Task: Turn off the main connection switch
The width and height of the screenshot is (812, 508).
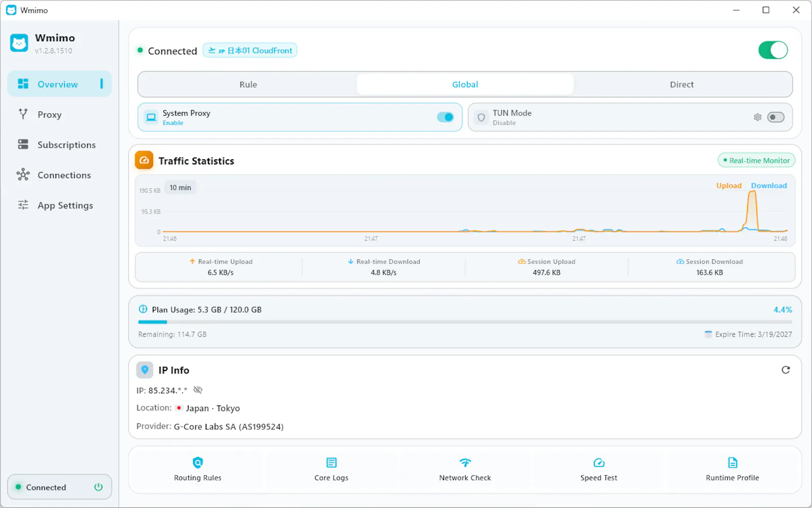Action: click(x=773, y=50)
